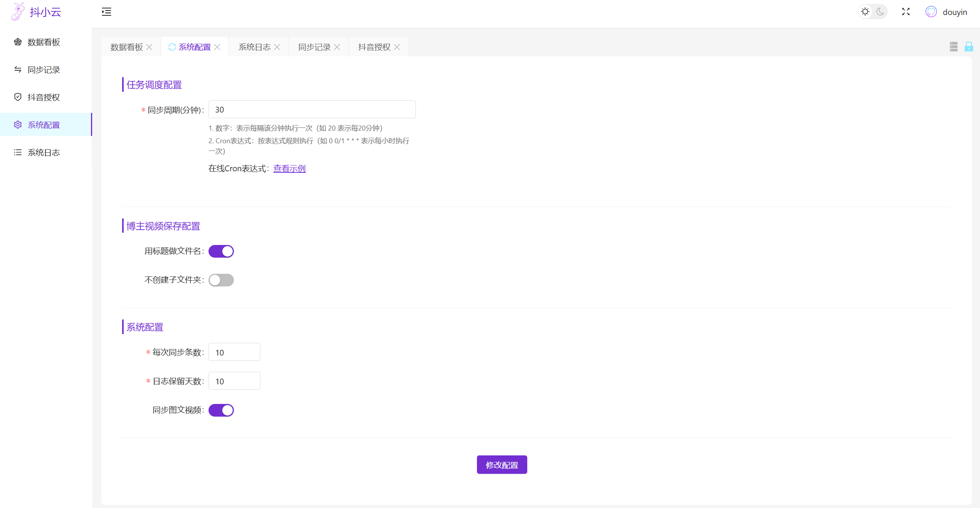The image size is (980, 508).
Task: Click the 博主视频保存配置 section heading
Action: click(x=163, y=226)
